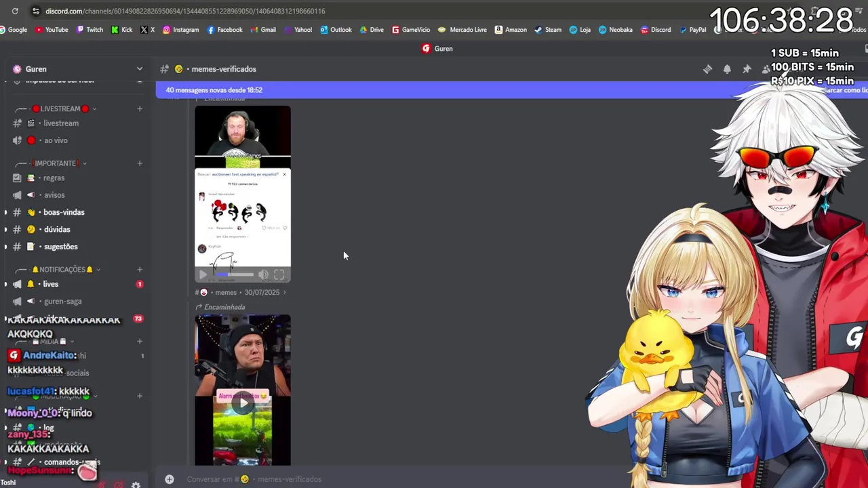Open PayPal bookmark
868x488 pixels.
(x=692, y=30)
